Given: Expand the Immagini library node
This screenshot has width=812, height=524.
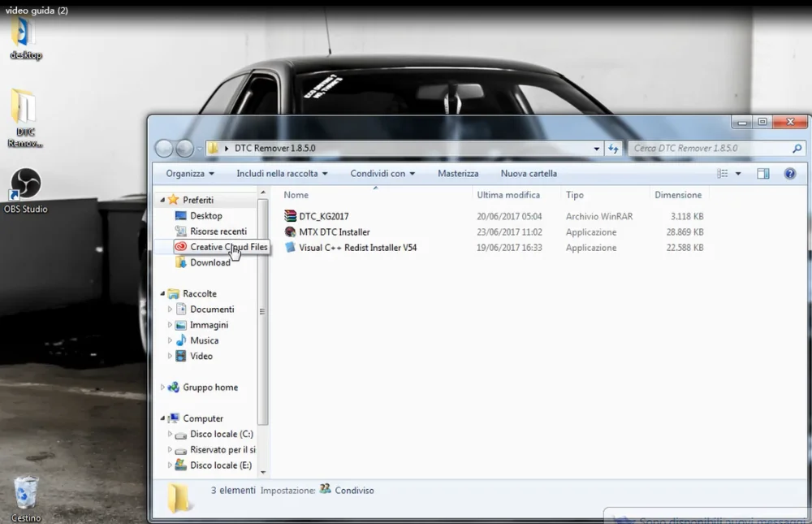Looking at the screenshot, I should coord(170,324).
